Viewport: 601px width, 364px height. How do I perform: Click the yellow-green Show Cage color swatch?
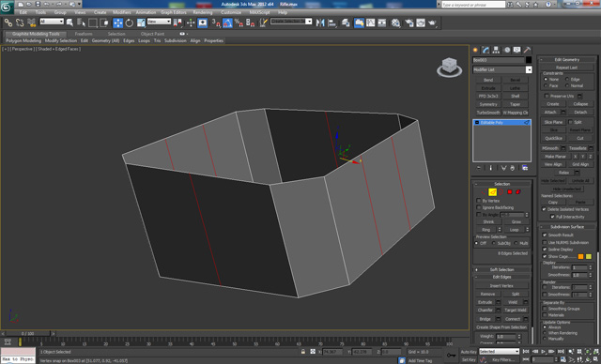[589, 256]
